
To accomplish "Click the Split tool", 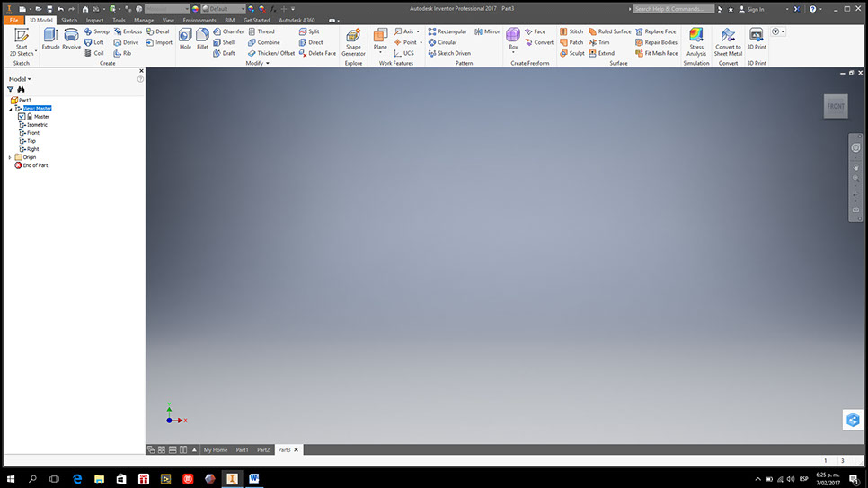I will pos(309,31).
